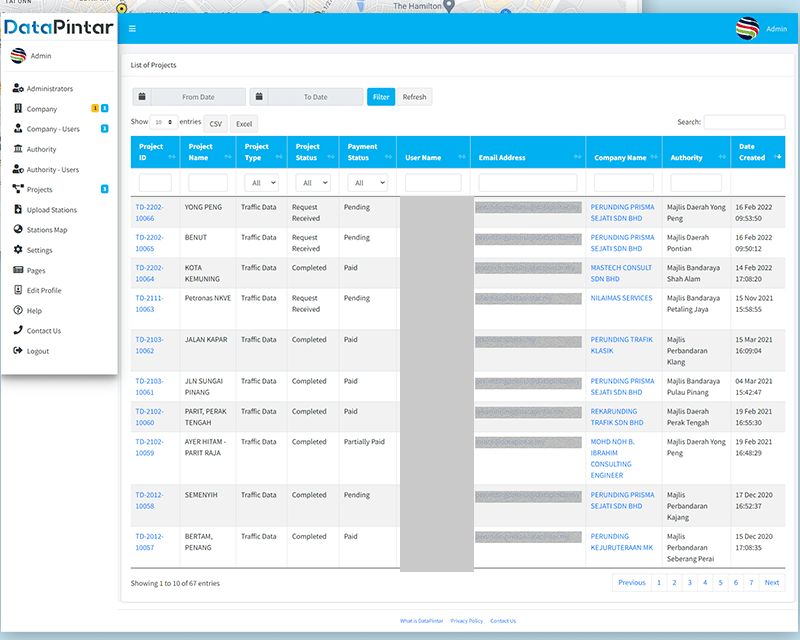
Task: Click the To Date input field
Action: click(x=316, y=96)
